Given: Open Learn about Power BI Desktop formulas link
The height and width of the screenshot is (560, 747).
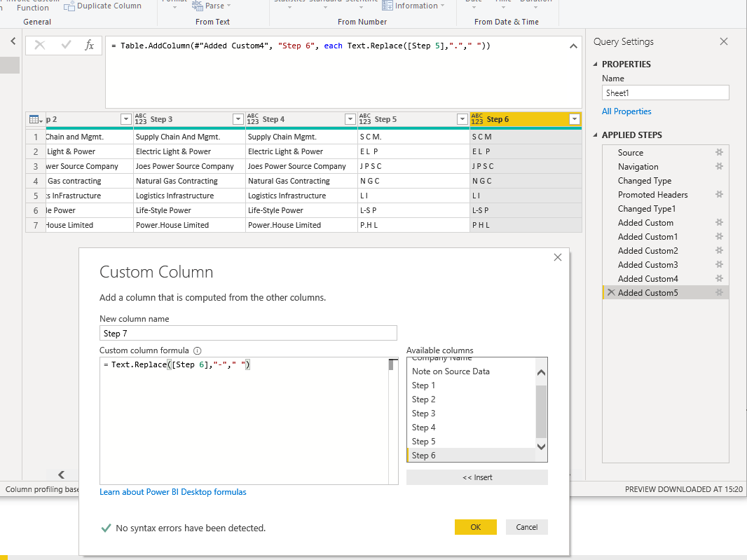Looking at the screenshot, I should coord(173,492).
